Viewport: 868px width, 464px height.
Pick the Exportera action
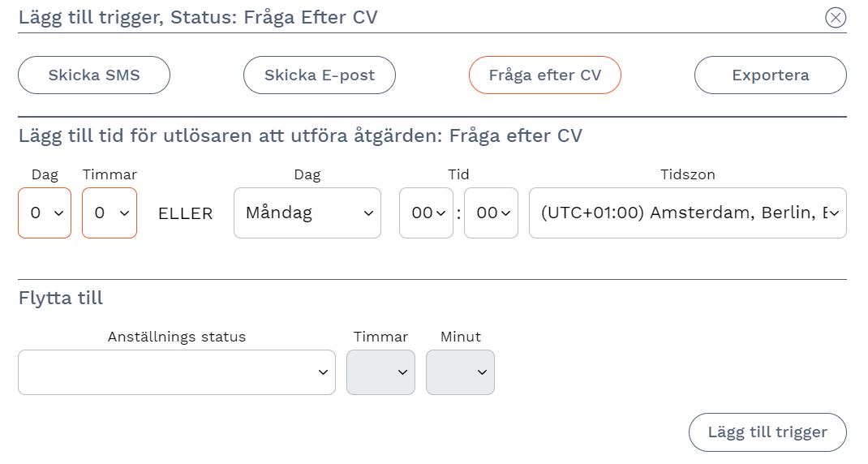click(771, 75)
